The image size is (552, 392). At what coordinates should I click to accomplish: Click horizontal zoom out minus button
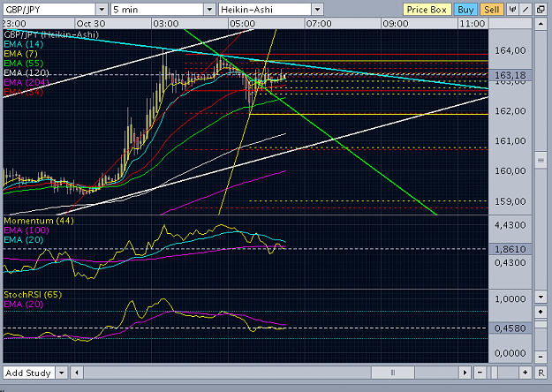[x=480, y=373]
